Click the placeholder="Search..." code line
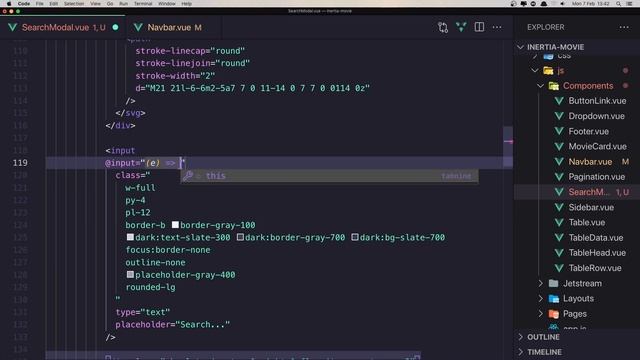This screenshot has width=640, height=360. pyautogui.click(x=173, y=324)
